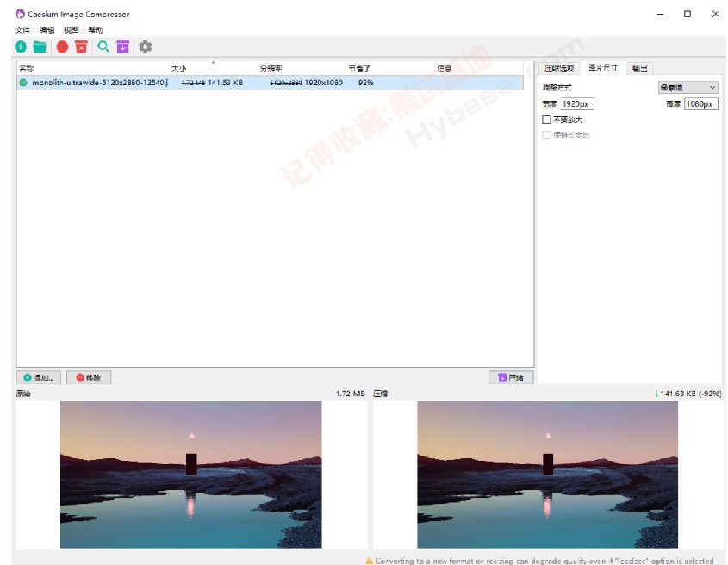This screenshot has height=565, width=728.
Task: Toggle the 保持长宽比 checkbox
Action: pos(546,134)
